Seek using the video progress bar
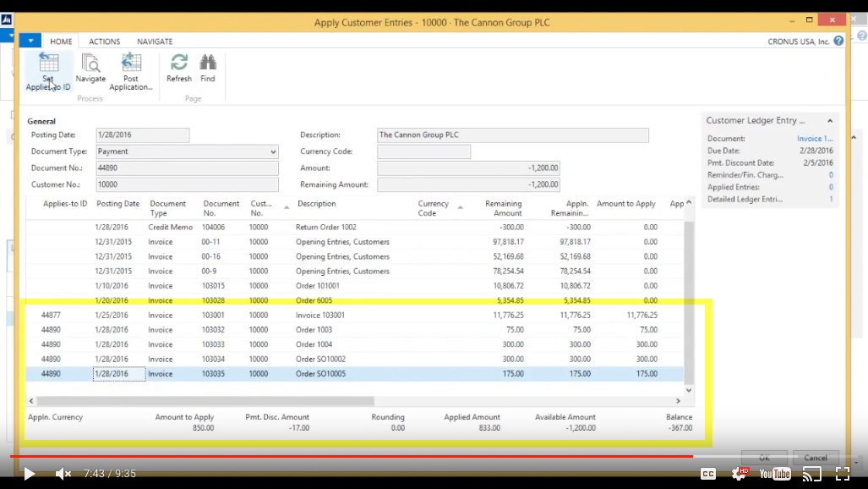Viewport: 868px width, 489px height. (x=434, y=456)
